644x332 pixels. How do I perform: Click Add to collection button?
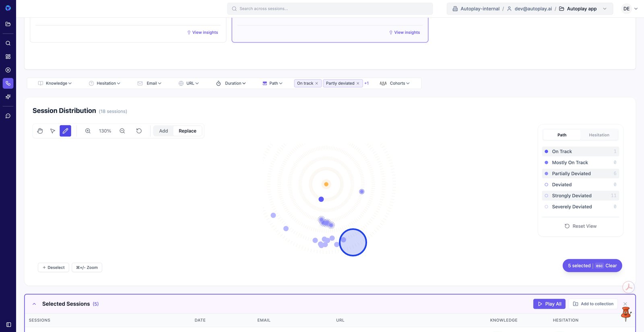coord(593,304)
